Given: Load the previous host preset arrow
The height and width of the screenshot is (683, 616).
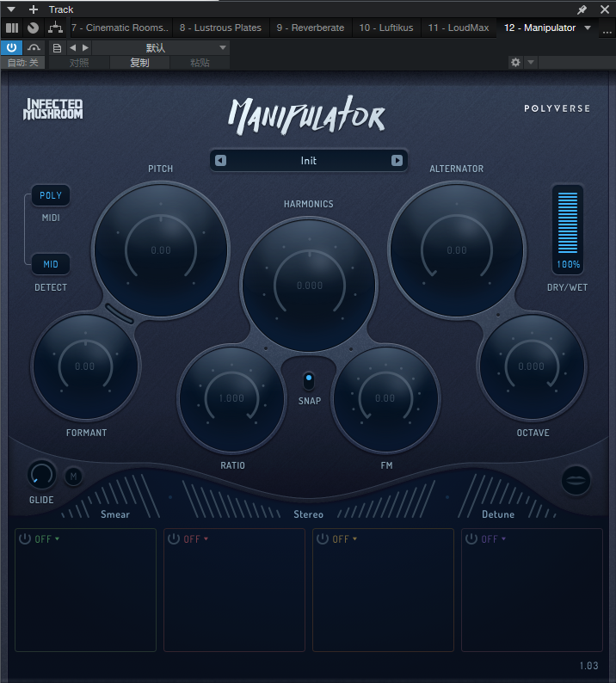Looking at the screenshot, I should click(73, 47).
